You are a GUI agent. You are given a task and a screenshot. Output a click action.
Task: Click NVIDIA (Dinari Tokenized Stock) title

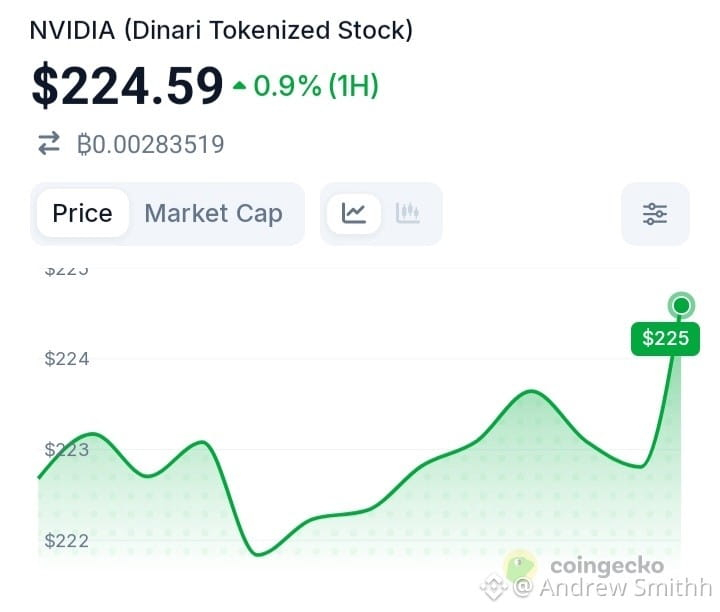(221, 30)
